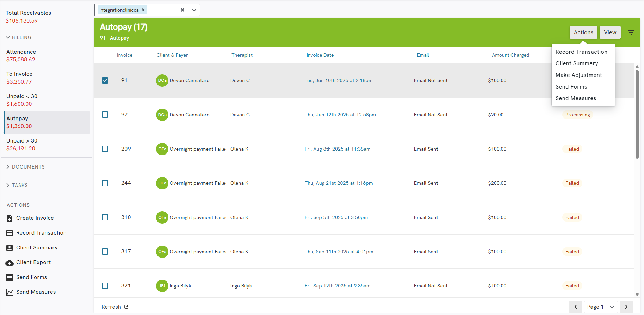This screenshot has width=644, height=315.
Task: Select the Autopay billing category
Action: click(x=47, y=122)
